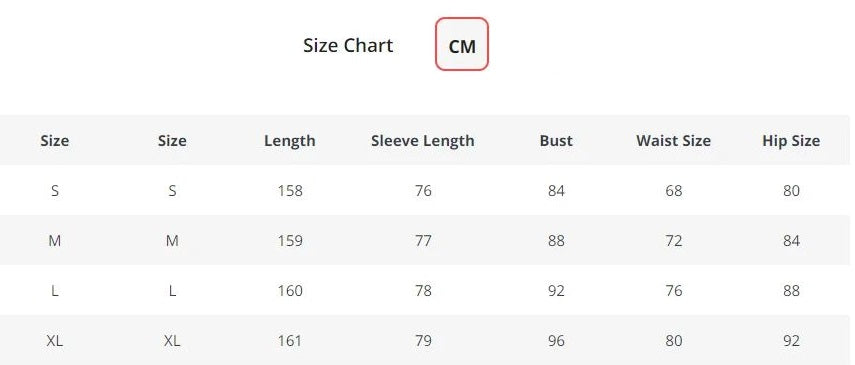Select the bust value 96

pos(556,341)
